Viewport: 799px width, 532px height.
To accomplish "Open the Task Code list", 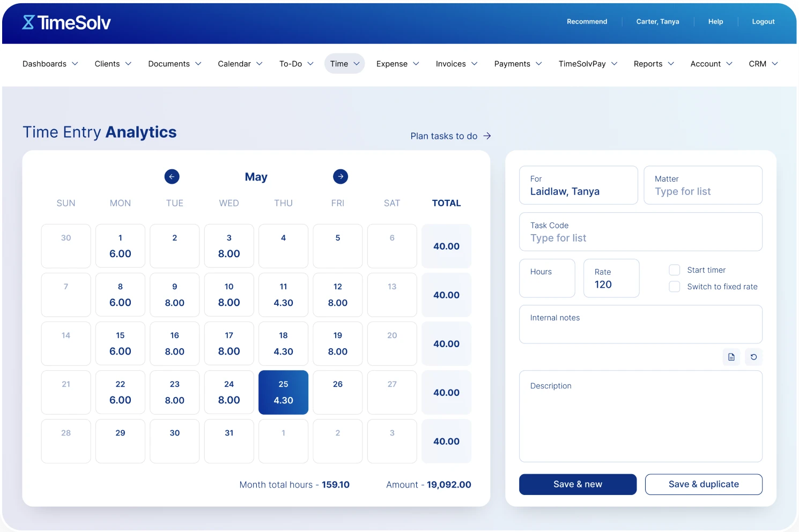I will coord(640,238).
